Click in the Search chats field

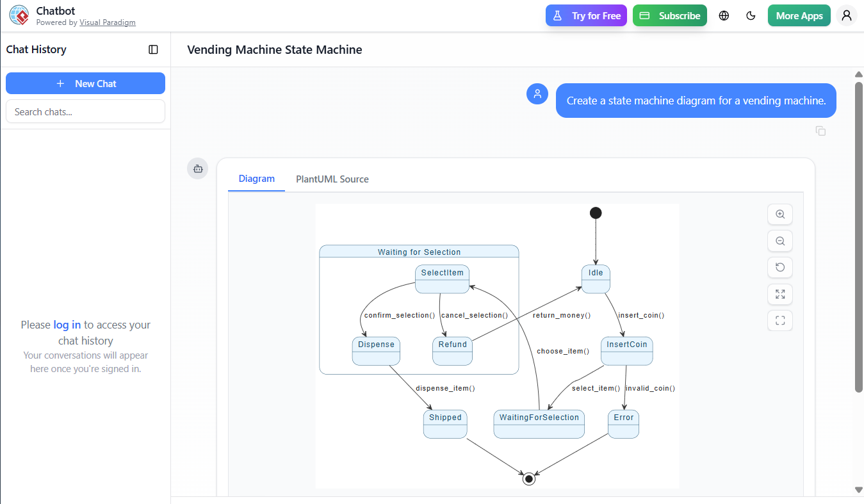[85, 111]
